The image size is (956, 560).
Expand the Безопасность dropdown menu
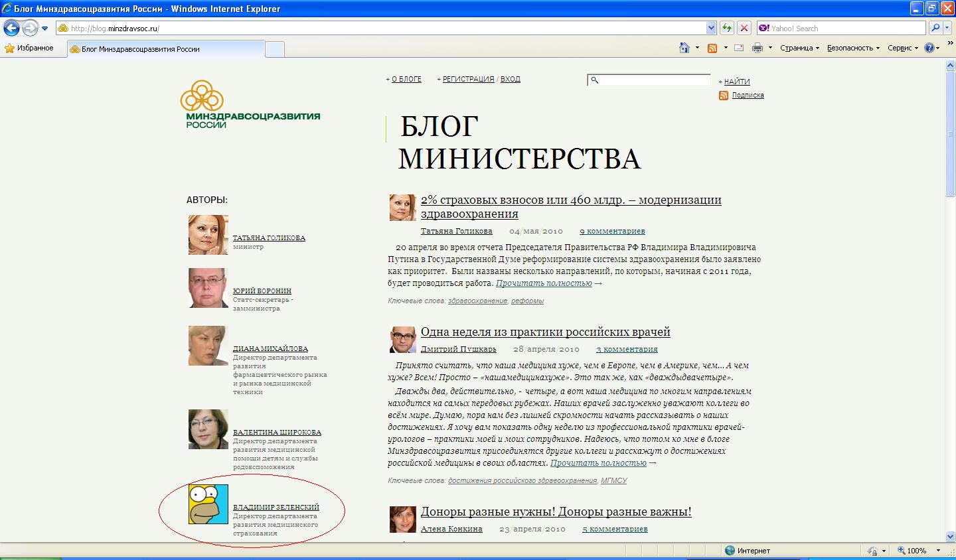852,48
